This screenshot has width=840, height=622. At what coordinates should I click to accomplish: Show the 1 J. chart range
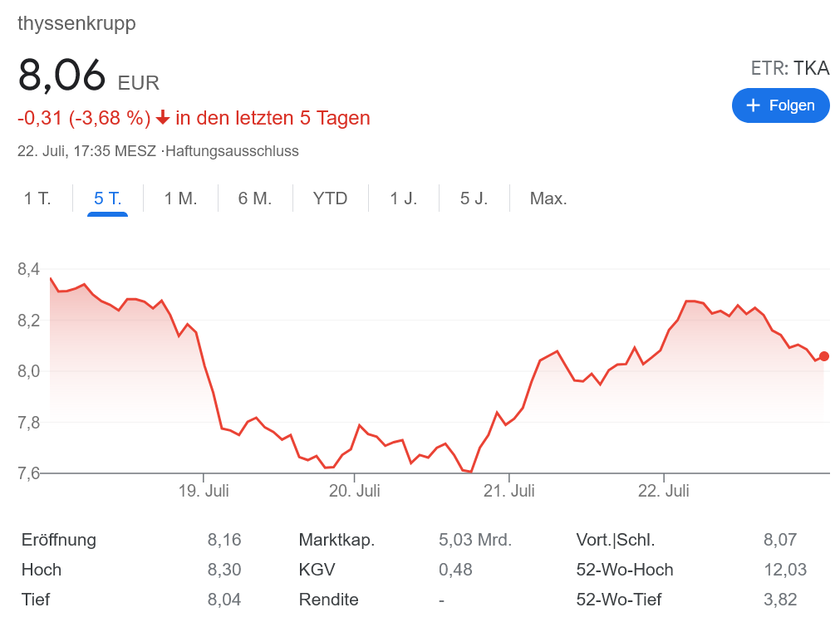coord(404,198)
